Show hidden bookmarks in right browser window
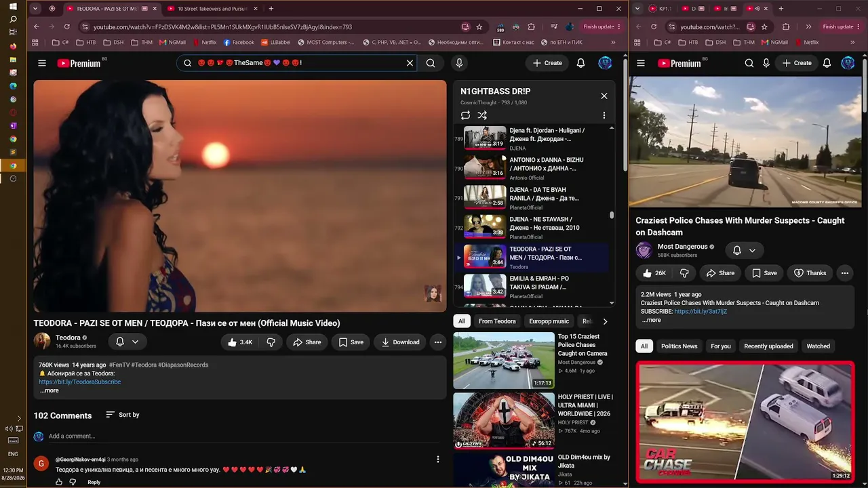 point(852,42)
